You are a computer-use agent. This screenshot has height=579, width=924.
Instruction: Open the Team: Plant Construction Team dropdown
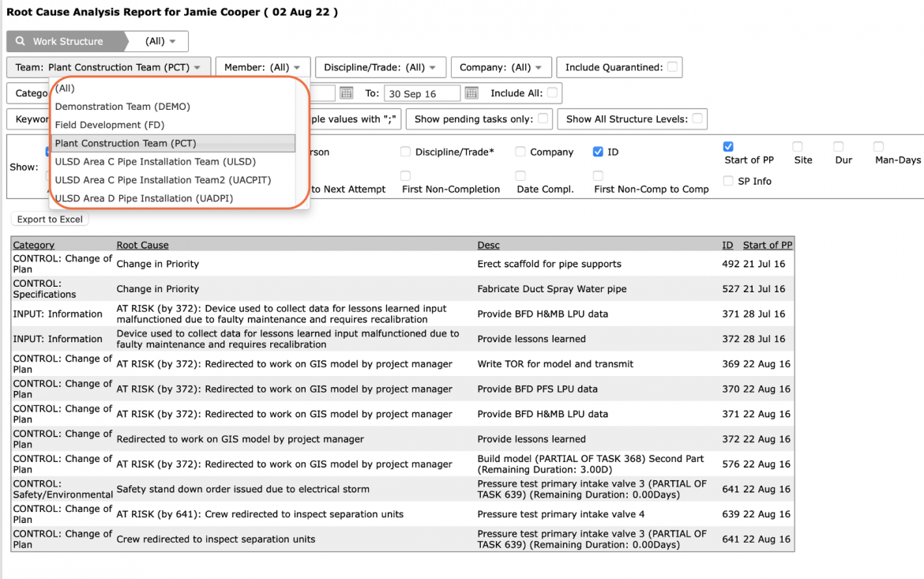coord(108,67)
